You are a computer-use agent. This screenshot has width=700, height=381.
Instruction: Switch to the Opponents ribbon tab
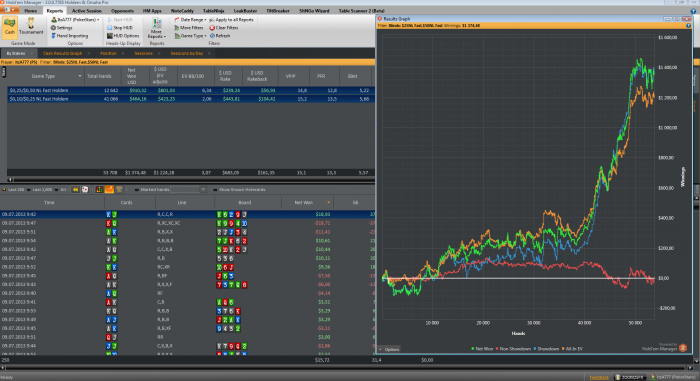122,11
